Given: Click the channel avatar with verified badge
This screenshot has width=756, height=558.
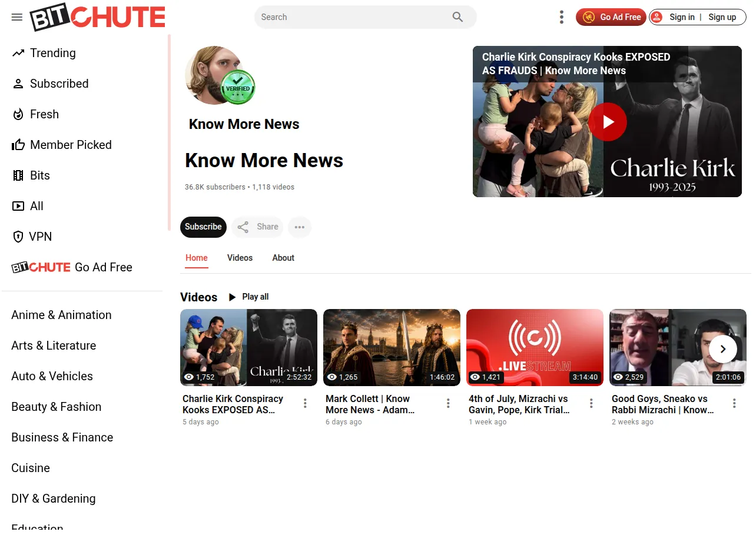Looking at the screenshot, I should pos(219,75).
